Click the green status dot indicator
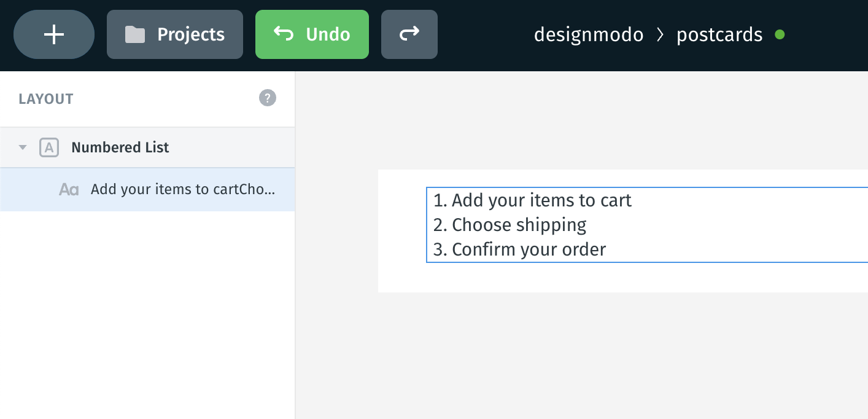Screen dimensions: 868x419 pyautogui.click(x=780, y=34)
